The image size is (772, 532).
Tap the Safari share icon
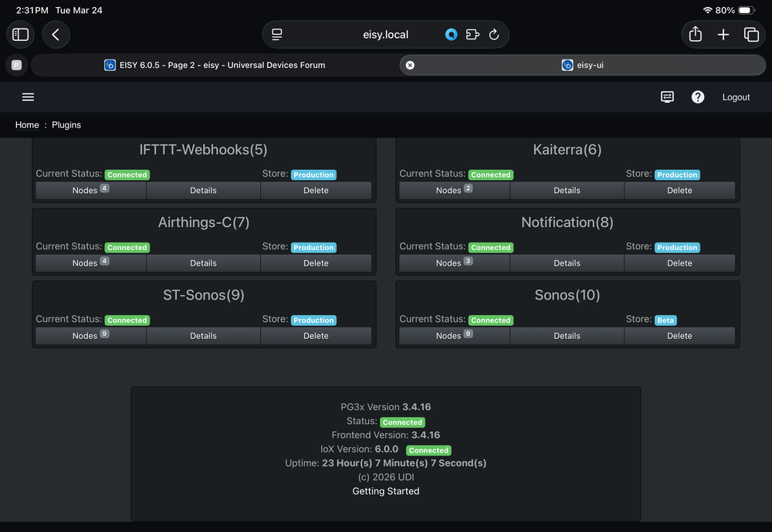coord(695,35)
